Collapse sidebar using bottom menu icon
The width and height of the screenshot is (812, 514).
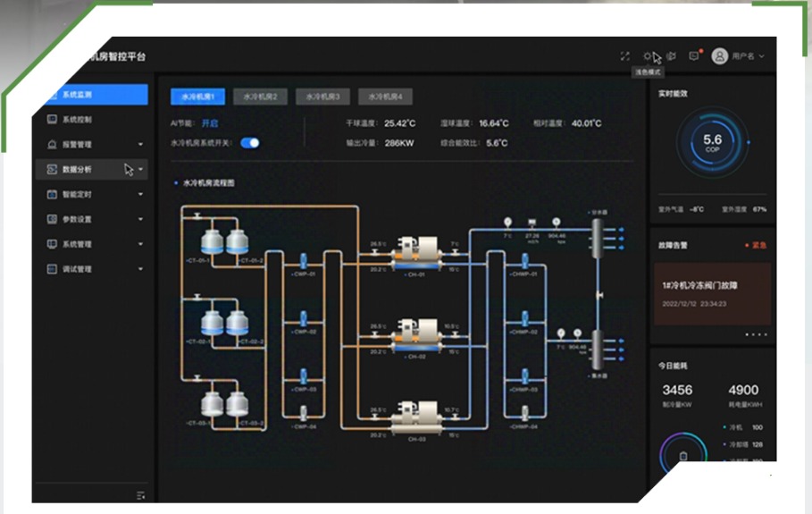click(x=140, y=495)
